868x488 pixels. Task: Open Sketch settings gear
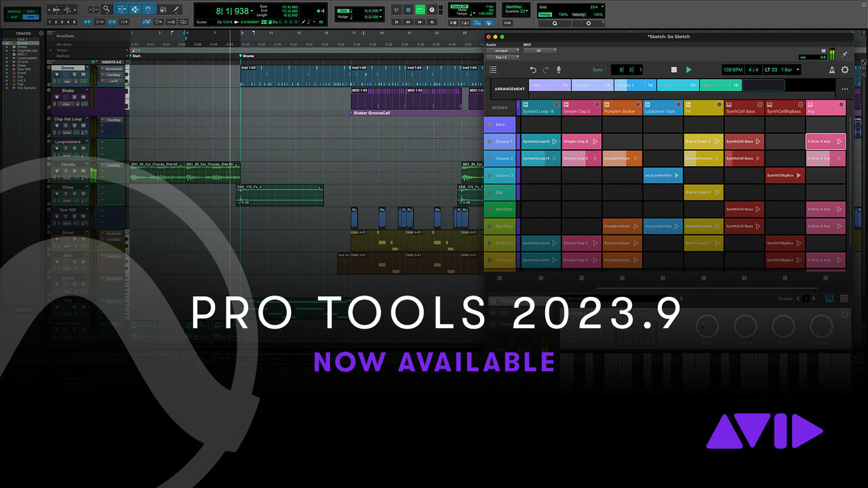845,70
